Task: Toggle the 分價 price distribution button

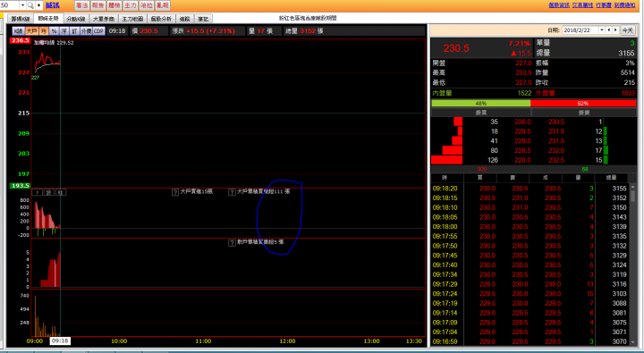Action: coord(86,30)
